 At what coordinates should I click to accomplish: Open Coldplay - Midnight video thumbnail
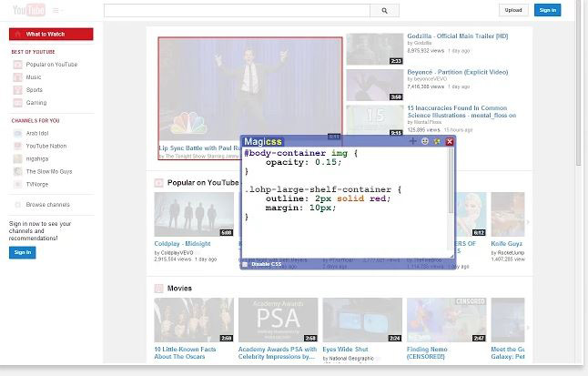[194, 214]
